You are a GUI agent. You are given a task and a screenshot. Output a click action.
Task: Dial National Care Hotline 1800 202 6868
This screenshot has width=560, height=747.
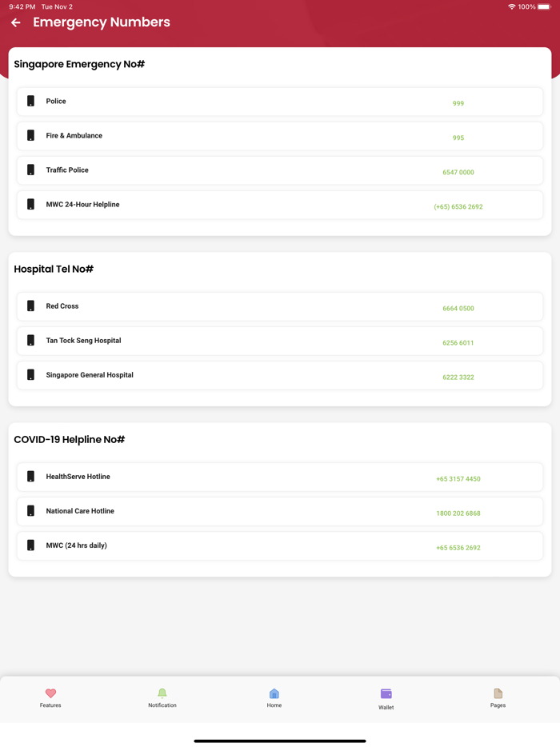pyautogui.click(x=458, y=513)
